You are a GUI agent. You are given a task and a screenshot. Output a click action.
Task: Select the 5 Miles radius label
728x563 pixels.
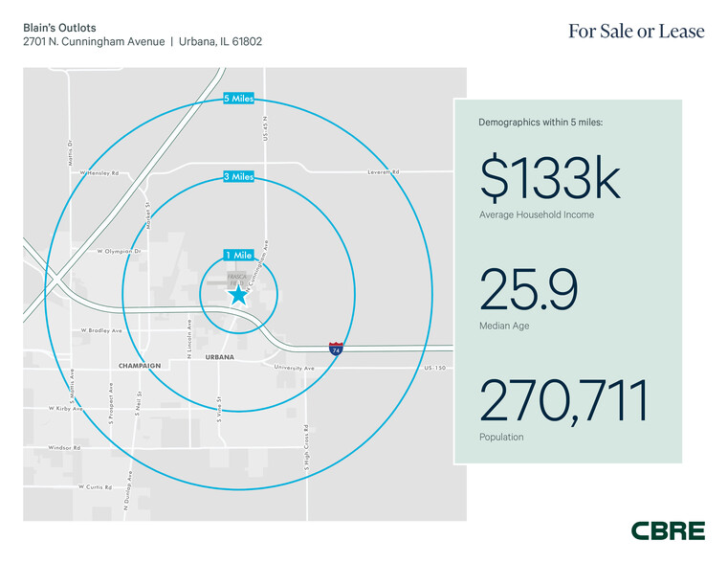pyautogui.click(x=238, y=99)
